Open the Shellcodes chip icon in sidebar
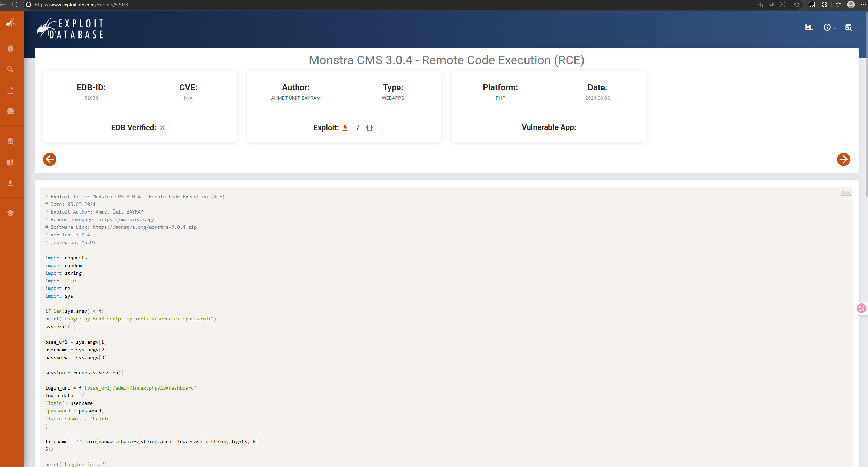This screenshot has width=868, height=467. click(x=10, y=111)
